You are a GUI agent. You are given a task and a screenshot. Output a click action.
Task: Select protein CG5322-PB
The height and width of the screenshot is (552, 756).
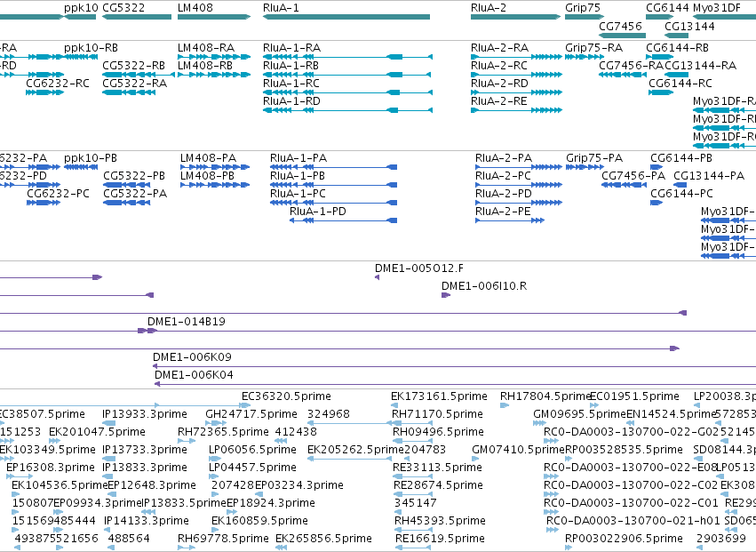(x=134, y=176)
